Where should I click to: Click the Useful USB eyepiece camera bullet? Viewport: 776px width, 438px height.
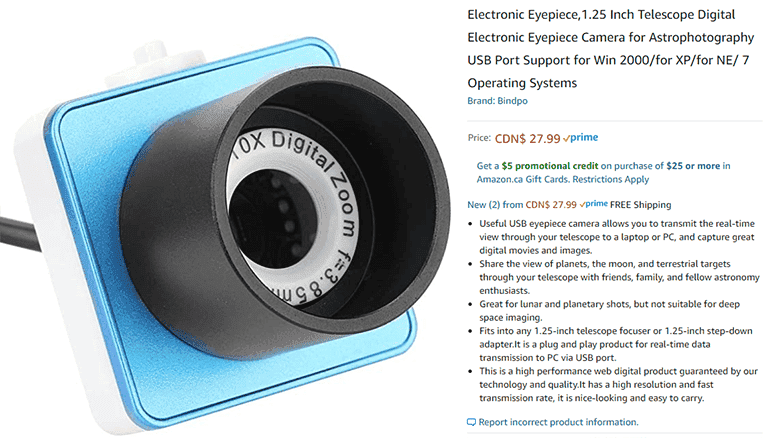[x=617, y=237]
